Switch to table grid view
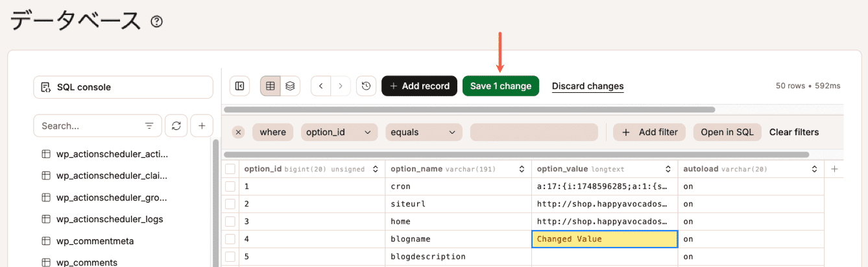The image size is (868, 267). 271,86
